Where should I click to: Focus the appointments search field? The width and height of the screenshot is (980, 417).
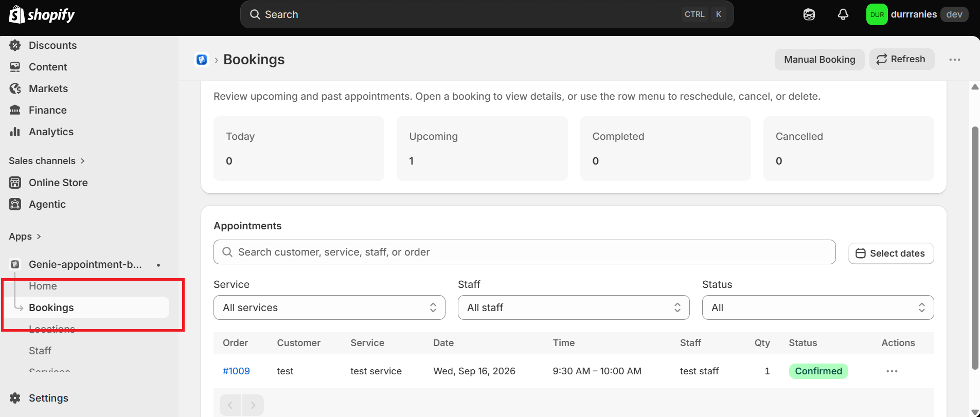coord(524,252)
